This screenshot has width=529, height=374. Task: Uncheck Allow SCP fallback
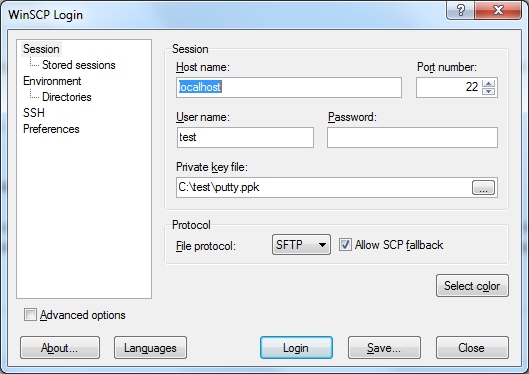[345, 245]
